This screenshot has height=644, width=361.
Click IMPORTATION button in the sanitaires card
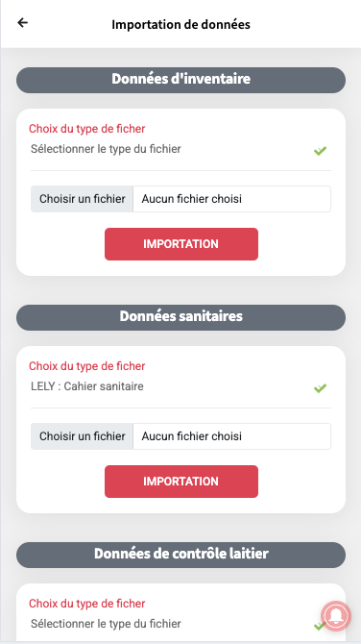point(181,482)
